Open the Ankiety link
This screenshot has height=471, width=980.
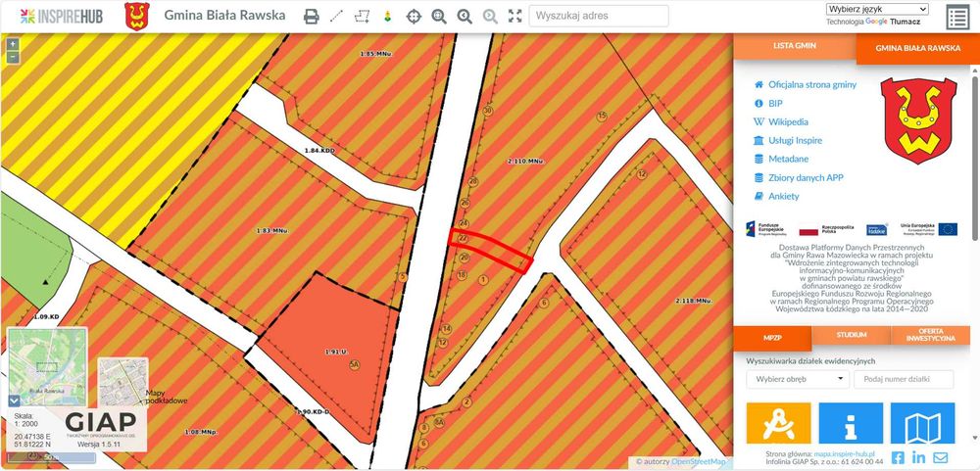tap(784, 196)
